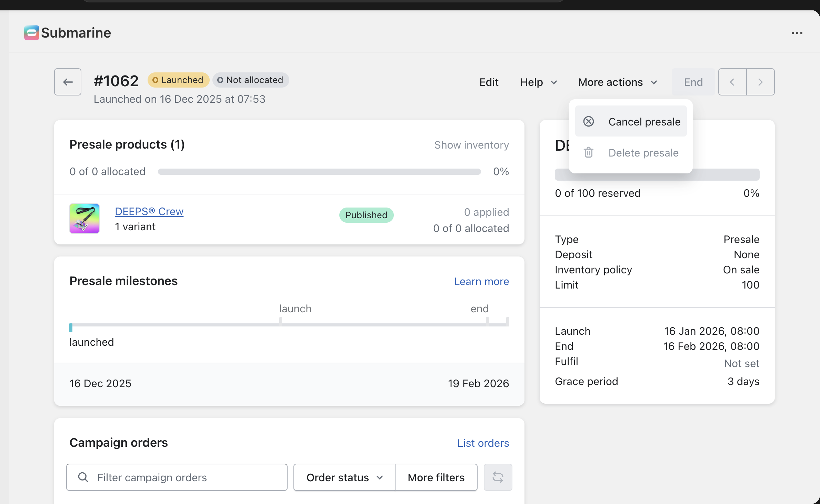Click the launch marker on milestones timeline
Screen dimensions: 820x504
click(x=281, y=321)
